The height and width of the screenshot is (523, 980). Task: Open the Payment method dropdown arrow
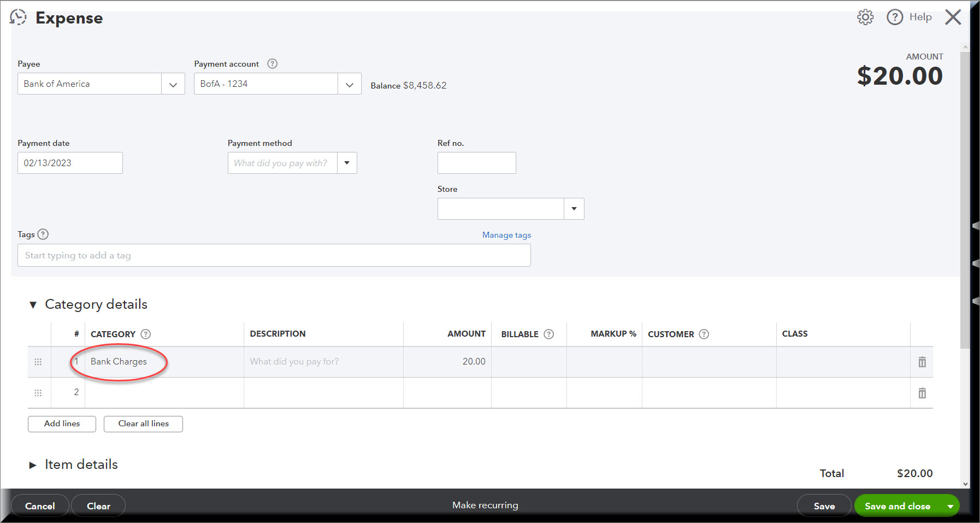[347, 163]
